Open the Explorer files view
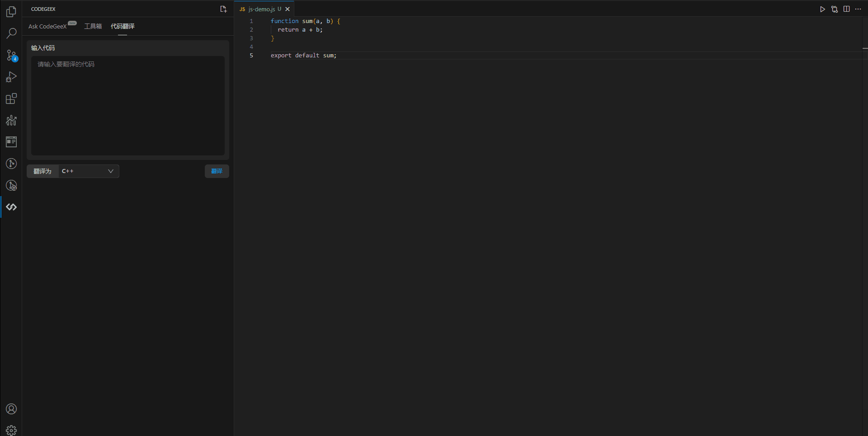868x436 pixels. point(11,12)
